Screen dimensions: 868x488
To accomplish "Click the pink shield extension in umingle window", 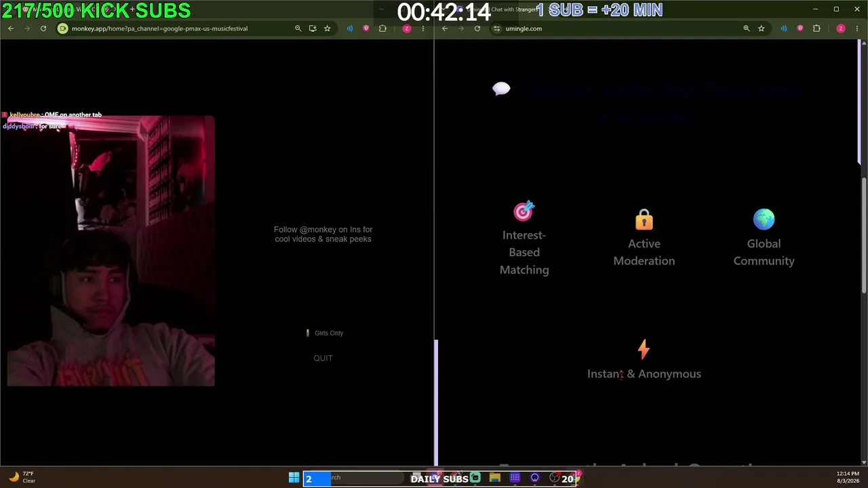I will point(800,28).
